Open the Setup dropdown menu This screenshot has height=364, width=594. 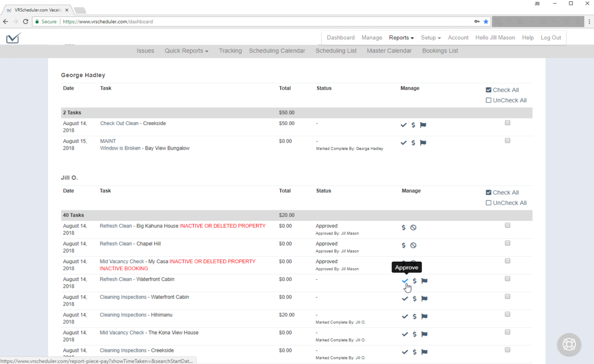(x=430, y=38)
